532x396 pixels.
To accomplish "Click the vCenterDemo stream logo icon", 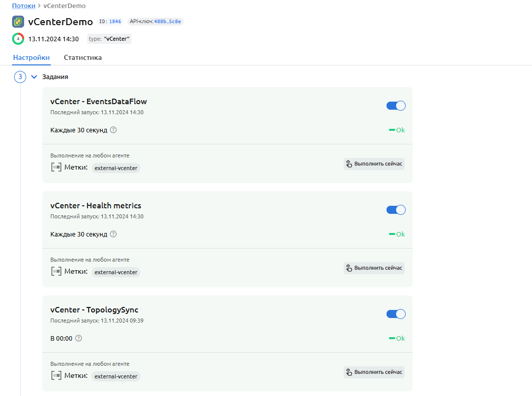I will tap(18, 22).
